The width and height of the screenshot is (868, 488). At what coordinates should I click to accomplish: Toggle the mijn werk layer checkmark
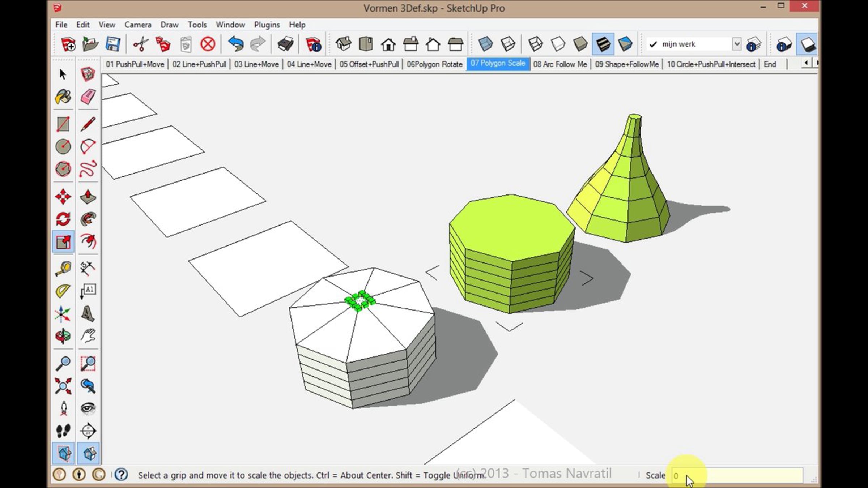coord(653,44)
